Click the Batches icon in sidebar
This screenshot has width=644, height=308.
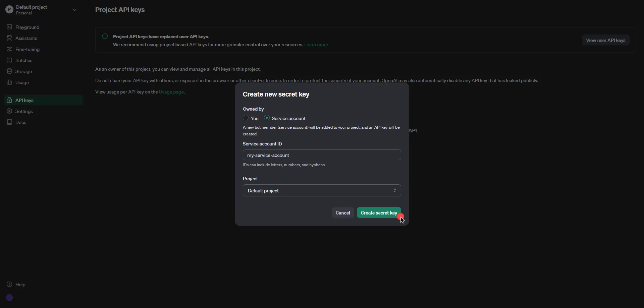9,60
